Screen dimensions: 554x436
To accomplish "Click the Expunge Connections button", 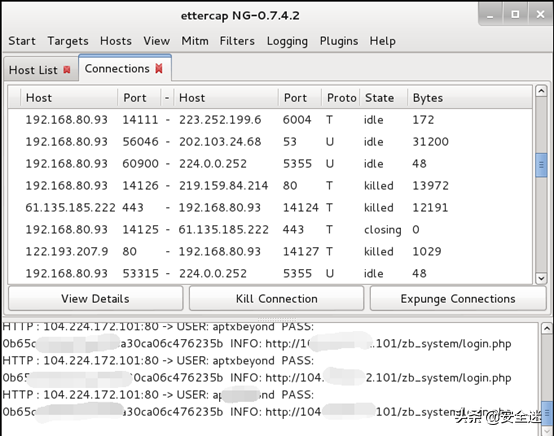I will click(458, 299).
